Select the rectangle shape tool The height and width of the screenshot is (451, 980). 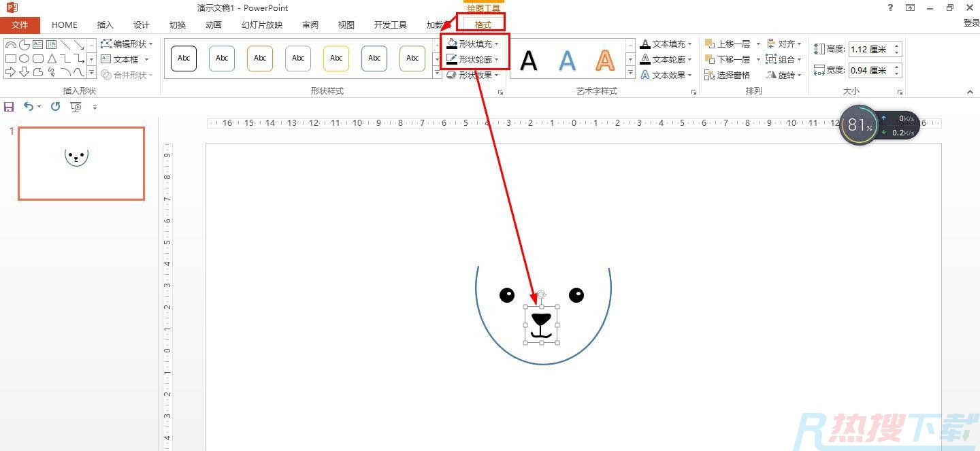pyautogui.click(x=10, y=59)
